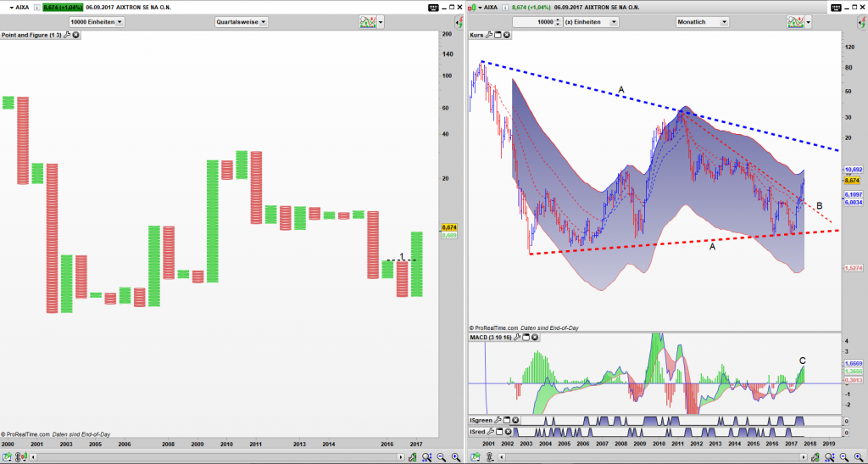868x464 pixels.
Task: Click info icon next to AIXA in right window
Action: coord(507,7)
